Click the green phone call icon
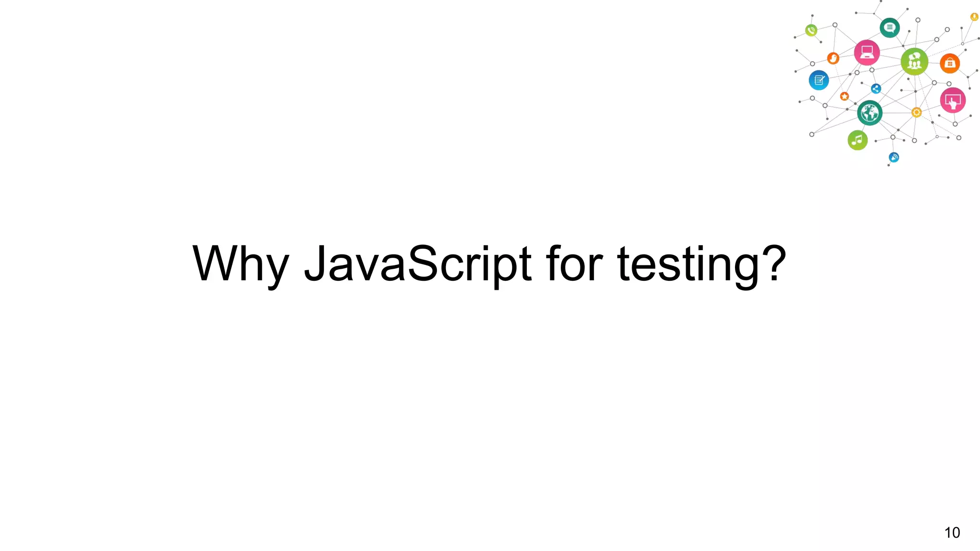 pyautogui.click(x=811, y=31)
